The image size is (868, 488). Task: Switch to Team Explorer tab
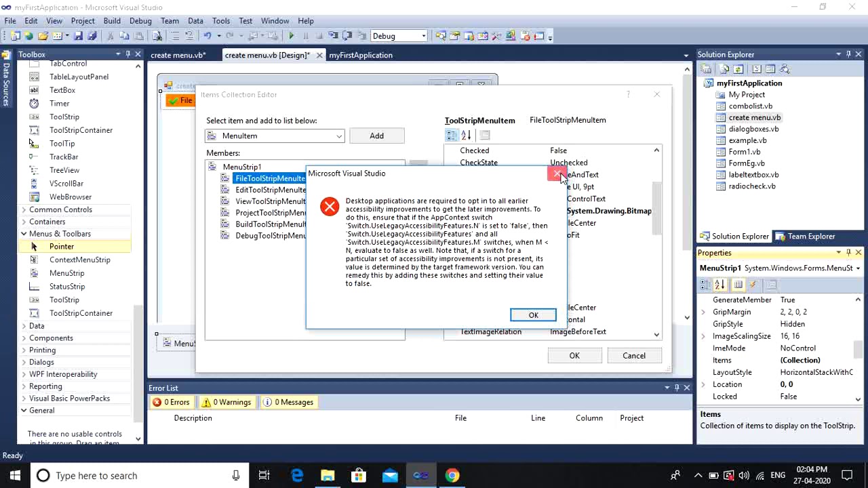(806, 236)
